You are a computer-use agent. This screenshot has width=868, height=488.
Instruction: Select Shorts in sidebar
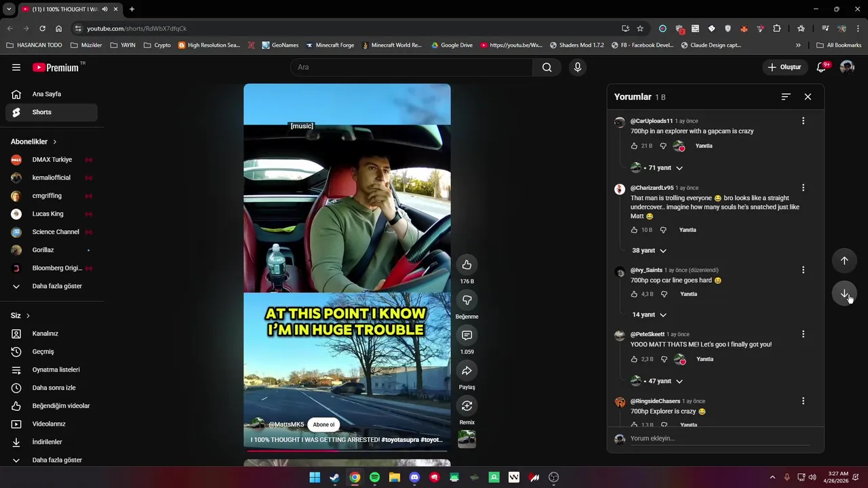point(52,112)
